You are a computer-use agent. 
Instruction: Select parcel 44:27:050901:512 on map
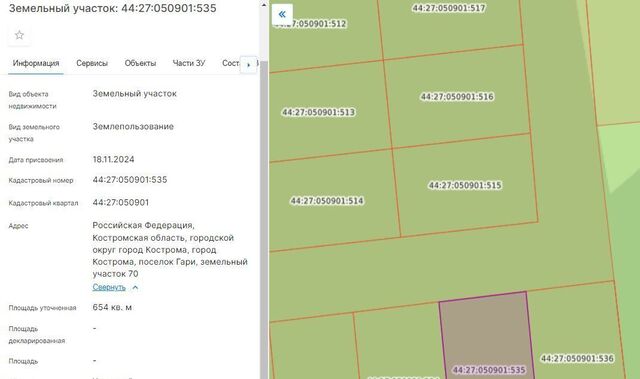point(310,24)
